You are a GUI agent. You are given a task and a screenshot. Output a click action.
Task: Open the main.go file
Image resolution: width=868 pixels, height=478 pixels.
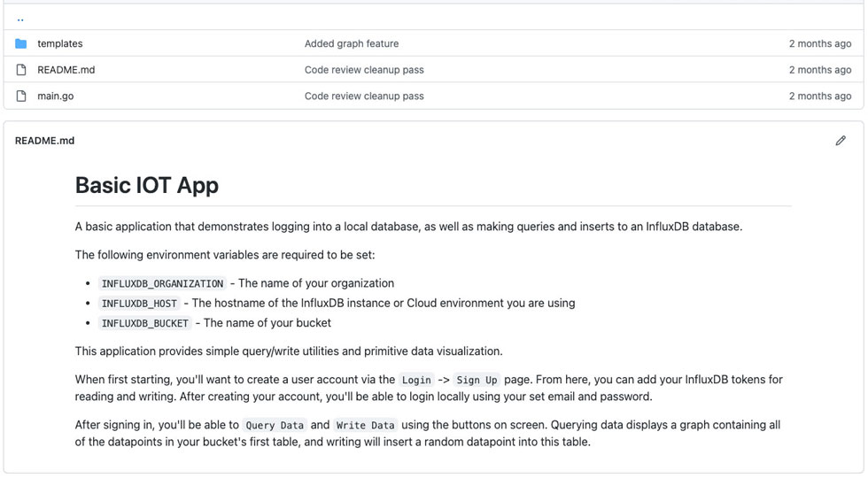click(x=55, y=96)
